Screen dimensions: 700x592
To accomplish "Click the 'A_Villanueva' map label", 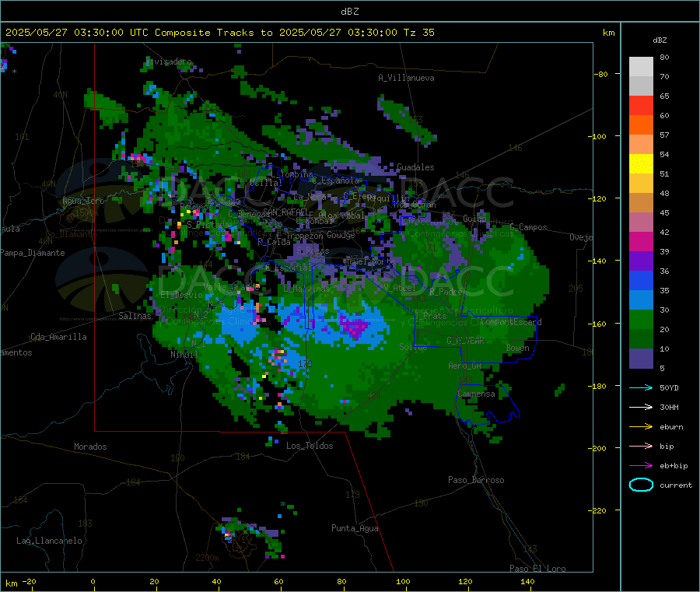I will pyautogui.click(x=406, y=78).
